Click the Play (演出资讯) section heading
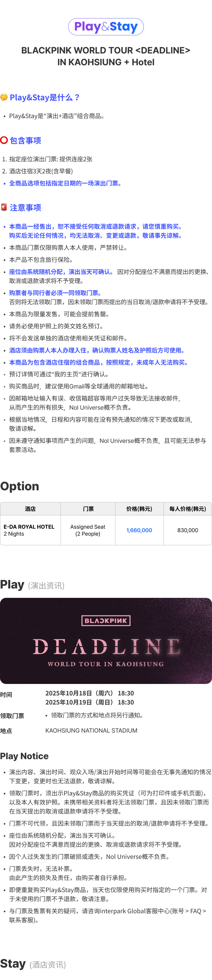Viewport: 212px width, 980px height. pyautogui.click(x=32, y=584)
